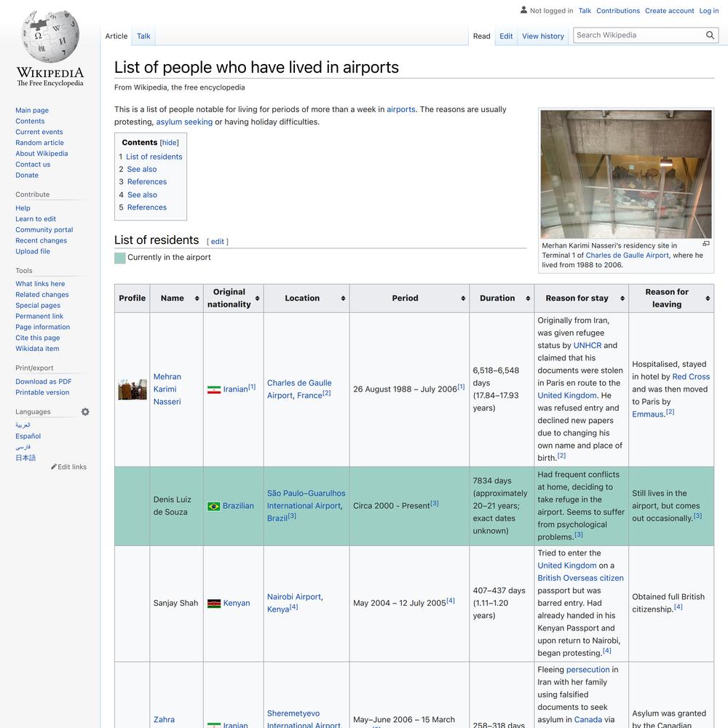
Task: Jump to References item 3 in Contents
Action: [147, 182]
